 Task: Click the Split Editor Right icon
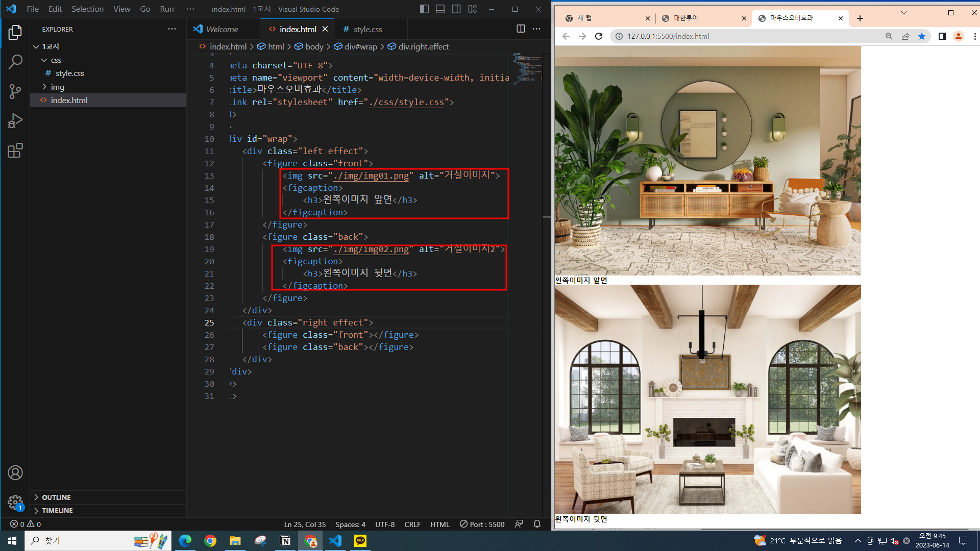(x=521, y=29)
